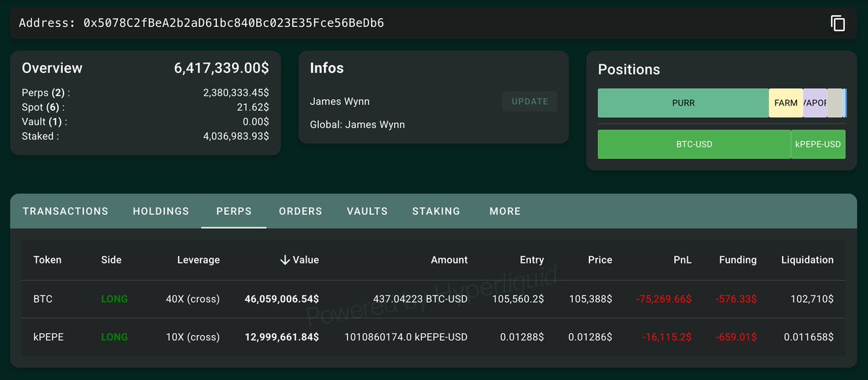The image size is (868, 380).
Task: Switch to the Holdings tab
Action: point(161,211)
